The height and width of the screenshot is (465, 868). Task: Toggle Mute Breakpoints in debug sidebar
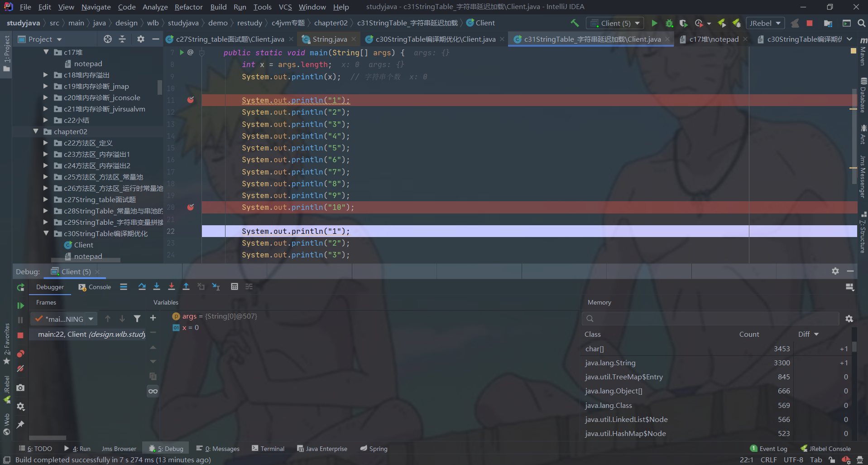20,368
